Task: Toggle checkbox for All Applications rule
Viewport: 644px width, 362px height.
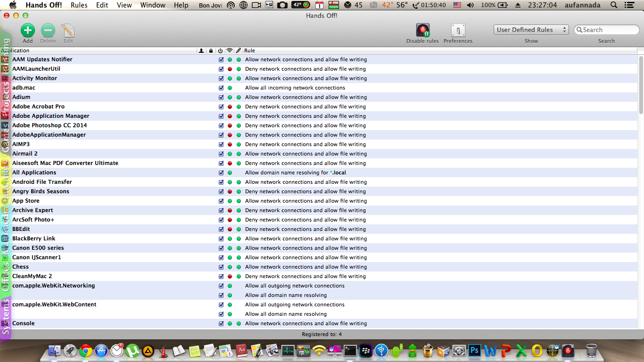Action: pyautogui.click(x=221, y=173)
